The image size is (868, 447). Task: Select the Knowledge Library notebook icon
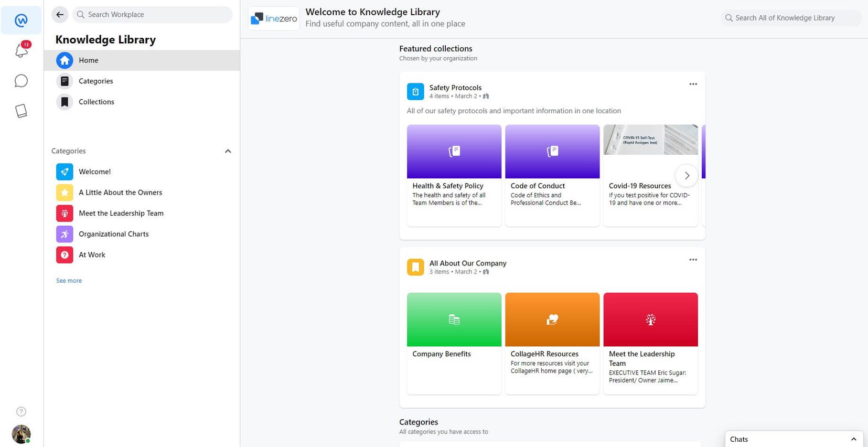[21, 111]
